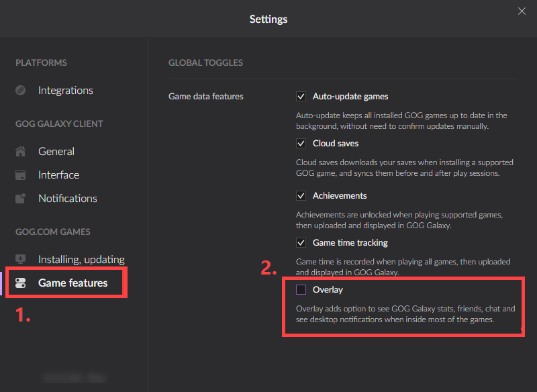Click the Game time tracking label
This screenshot has width=537, height=392.
click(x=350, y=243)
